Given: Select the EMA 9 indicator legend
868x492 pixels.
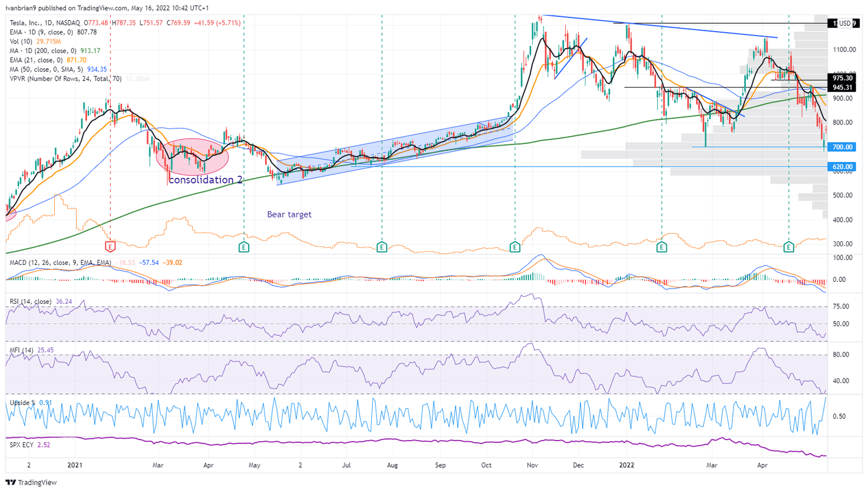Looking at the screenshot, I should (53, 32).
